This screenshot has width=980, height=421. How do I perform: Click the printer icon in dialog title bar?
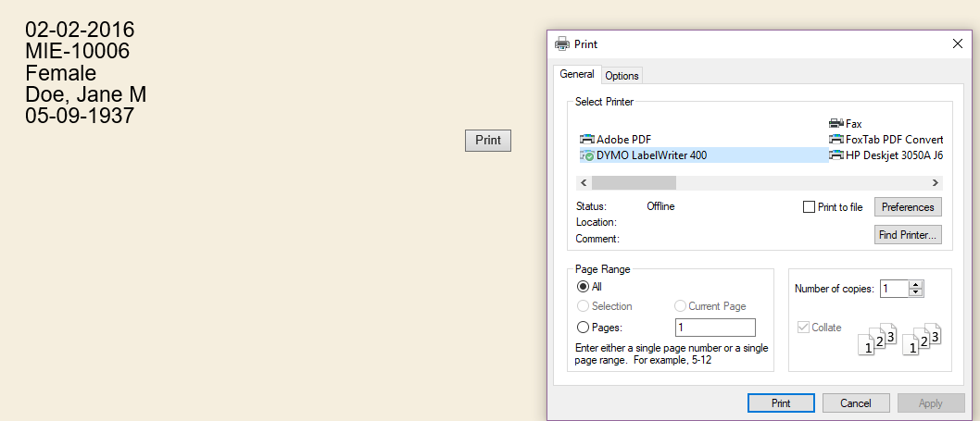pyautogui.click(x=562, y=43)
